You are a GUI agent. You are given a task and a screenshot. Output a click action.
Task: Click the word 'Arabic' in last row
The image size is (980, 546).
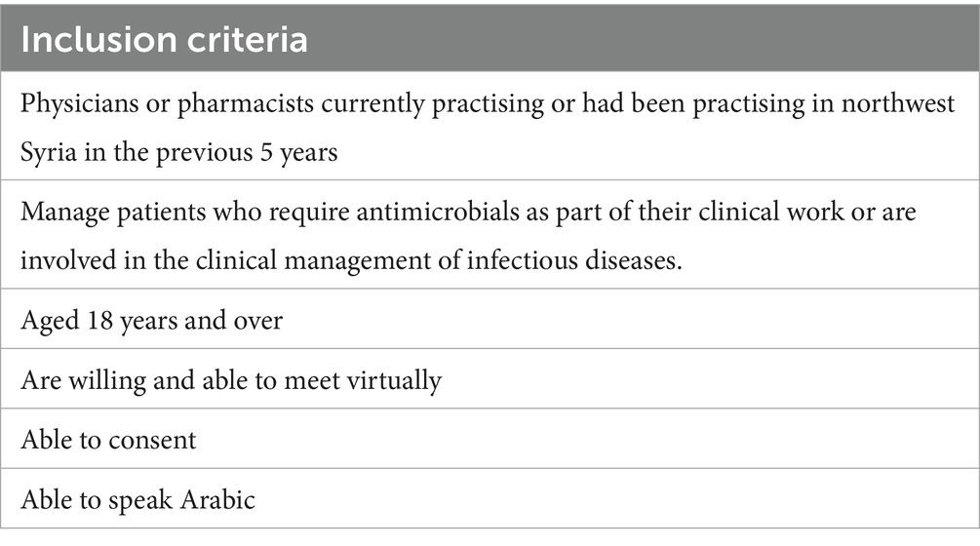218,499
